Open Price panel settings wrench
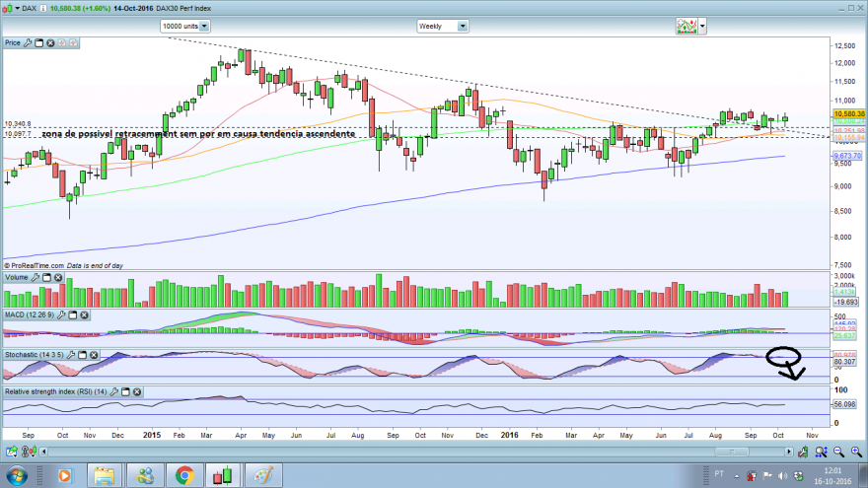Image resolution: width=868 pixels, height=488 pixels. 28,42
